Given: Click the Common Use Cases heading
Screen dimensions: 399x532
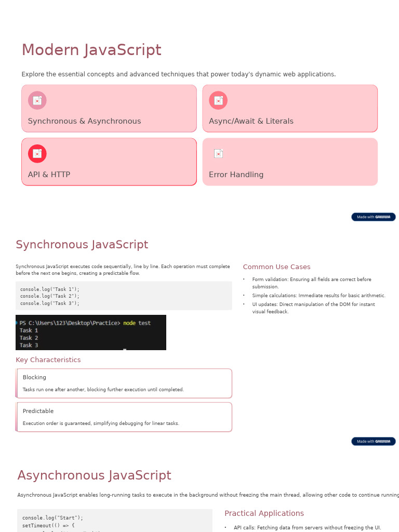Looking at the screenshot, I should point(276,267).
